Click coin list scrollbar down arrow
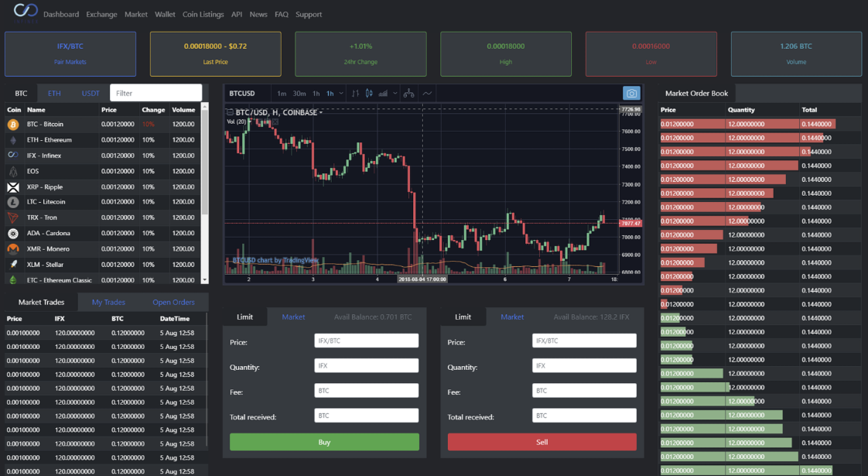 [205, 280]
